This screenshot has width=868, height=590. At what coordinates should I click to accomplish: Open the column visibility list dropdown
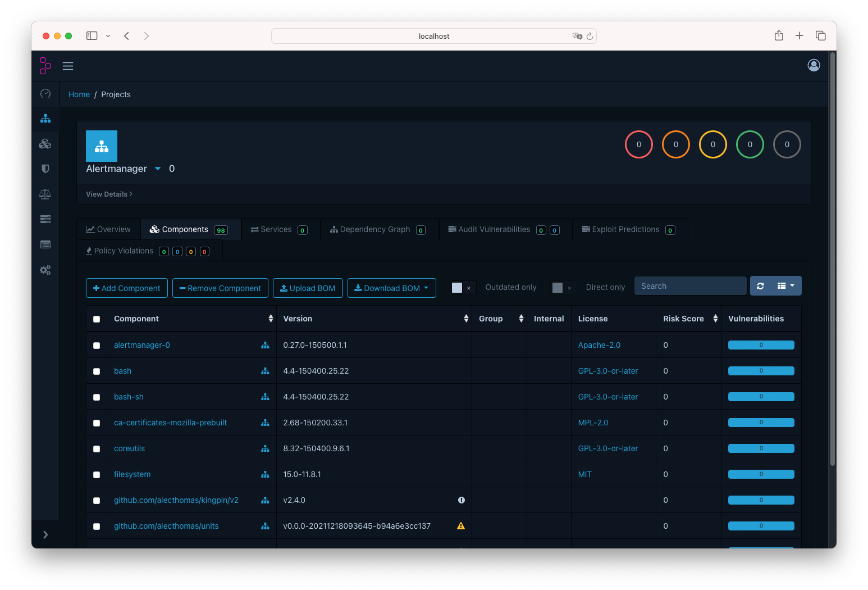pyautogui.click(x=785, y=286)
